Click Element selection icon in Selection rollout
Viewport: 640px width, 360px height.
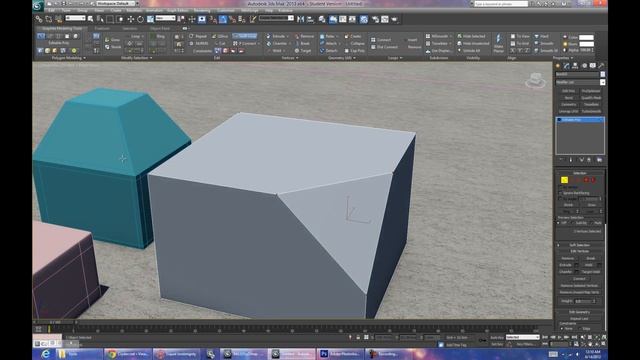(593, 180)
